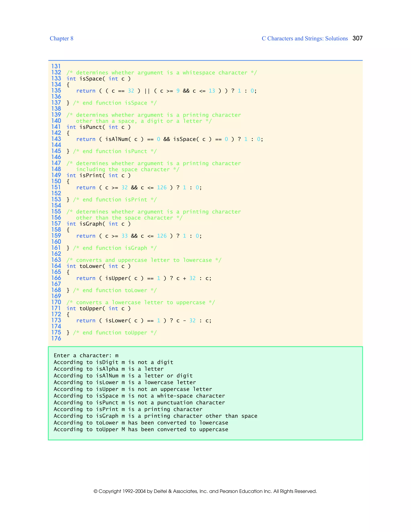Click the page number 307
Image resolution: width=411 pixels, height=532 pixels.
click(357, 38)
